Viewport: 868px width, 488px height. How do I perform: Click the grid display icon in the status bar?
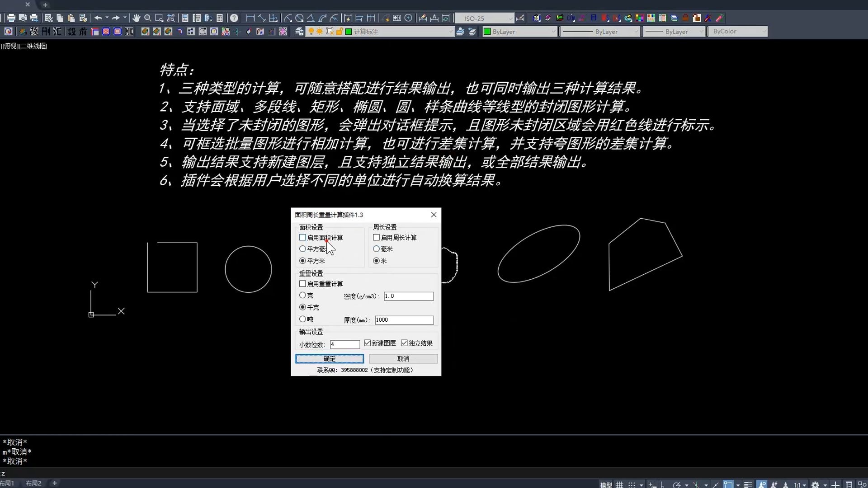click(619, 484)
